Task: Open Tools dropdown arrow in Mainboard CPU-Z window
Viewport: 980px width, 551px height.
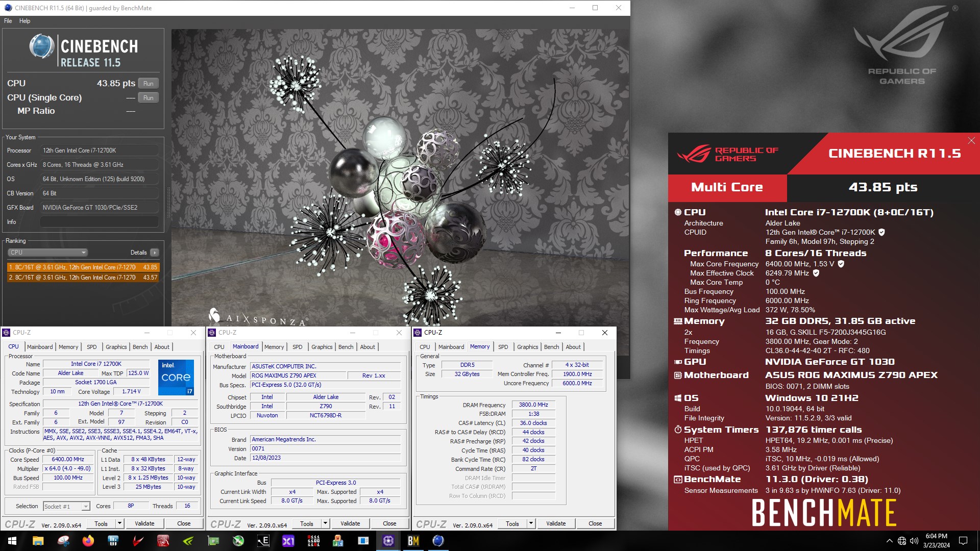Action: [325, 523]
